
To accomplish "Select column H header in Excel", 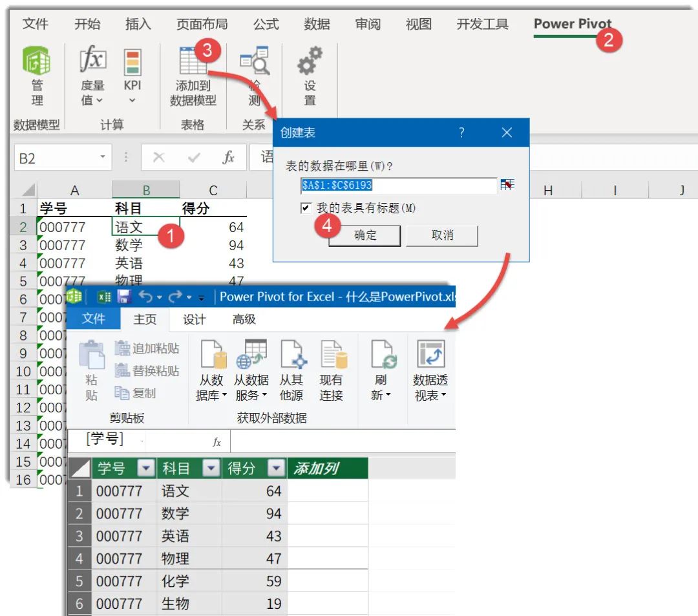I will pyautogui.click(x=548, y=191).
